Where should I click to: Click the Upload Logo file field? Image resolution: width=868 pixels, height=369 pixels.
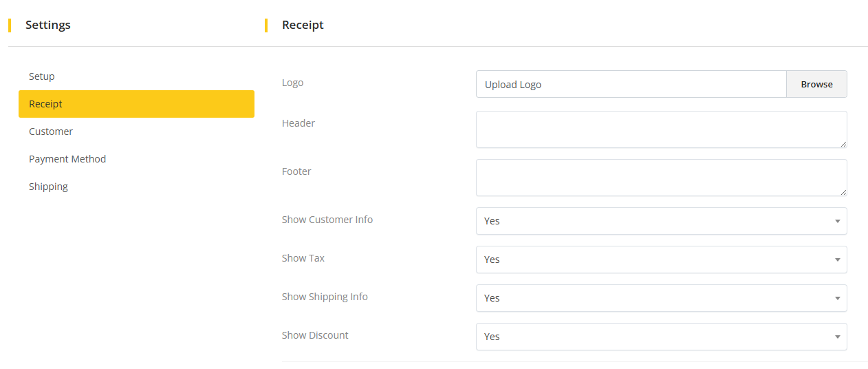631,84
